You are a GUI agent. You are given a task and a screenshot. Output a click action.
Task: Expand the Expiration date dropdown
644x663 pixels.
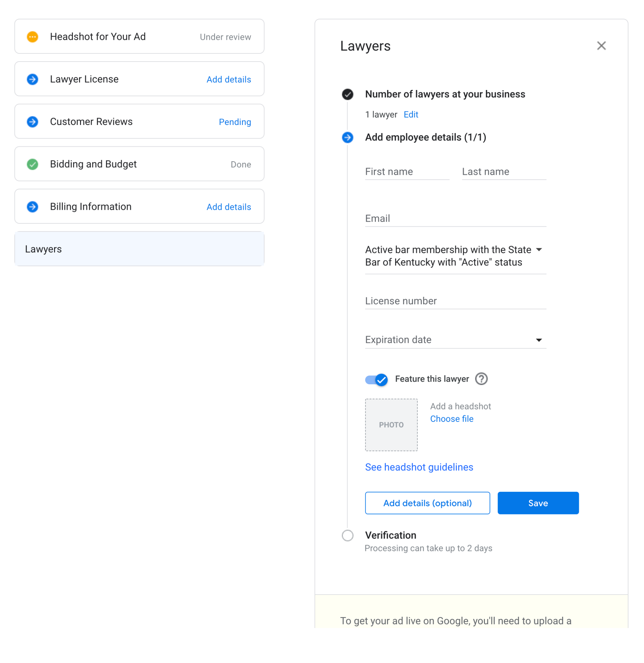pyautogui.click(x=455, y=340)
